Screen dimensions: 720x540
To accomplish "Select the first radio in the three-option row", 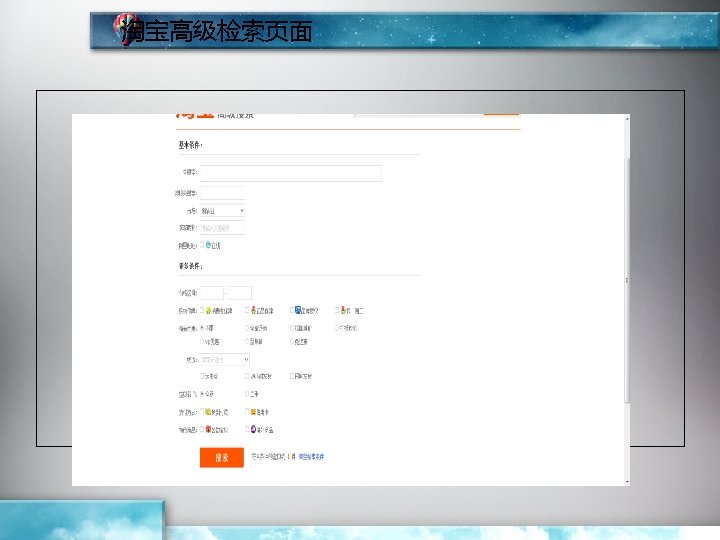I will (202, 342).
